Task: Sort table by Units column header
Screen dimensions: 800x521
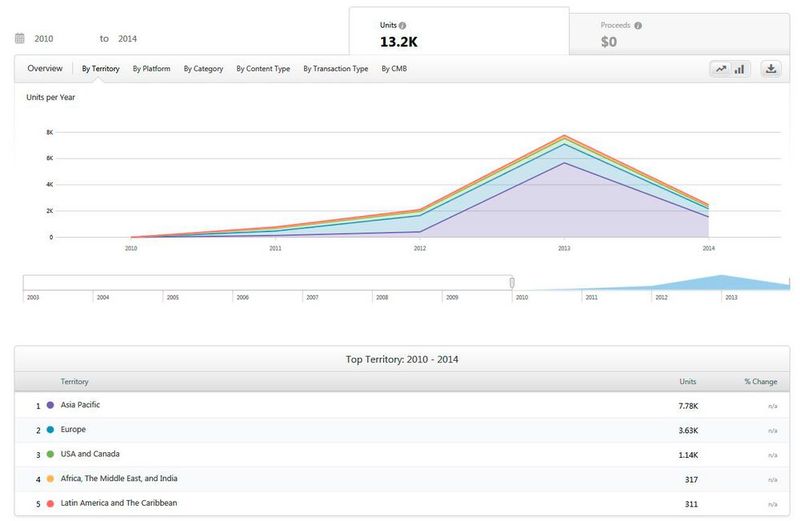Action: click(x=688, y=381)
